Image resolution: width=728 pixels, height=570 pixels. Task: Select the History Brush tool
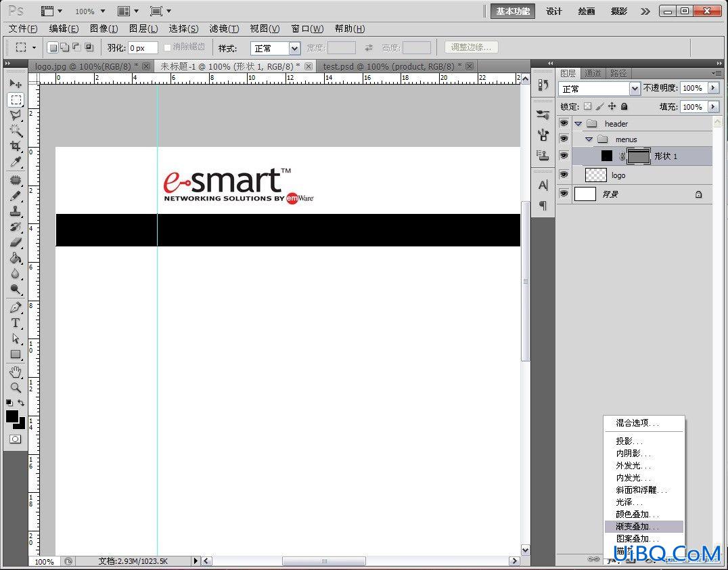16,227
